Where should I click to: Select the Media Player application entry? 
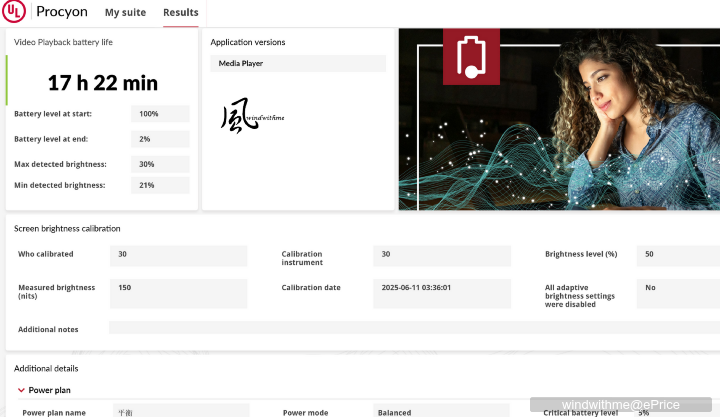(298, 64)
